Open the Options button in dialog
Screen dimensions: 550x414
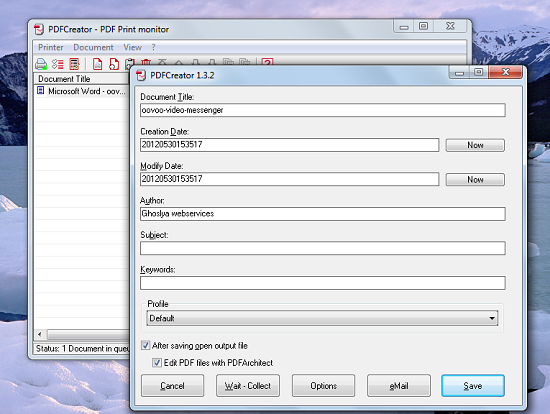tap(323, 386)
